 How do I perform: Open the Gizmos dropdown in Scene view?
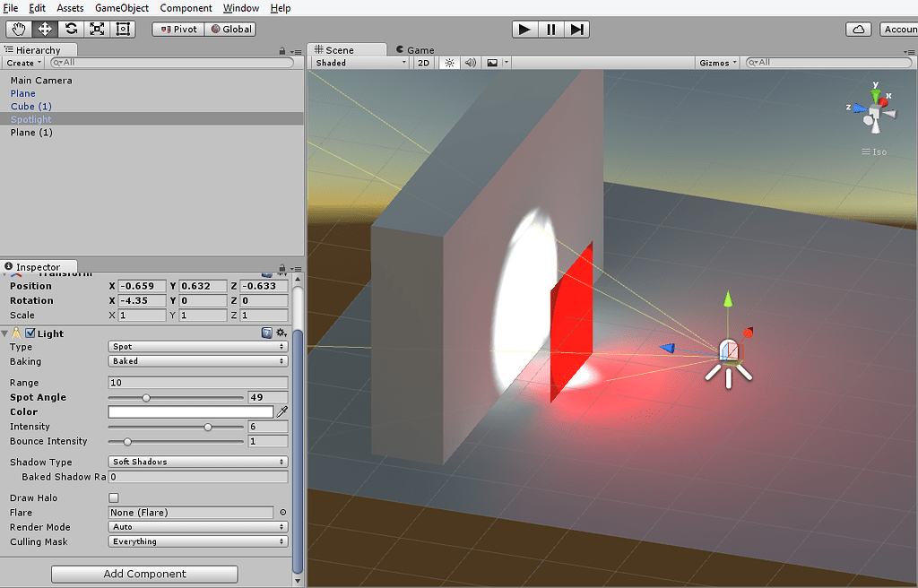(x=717, y=63)
